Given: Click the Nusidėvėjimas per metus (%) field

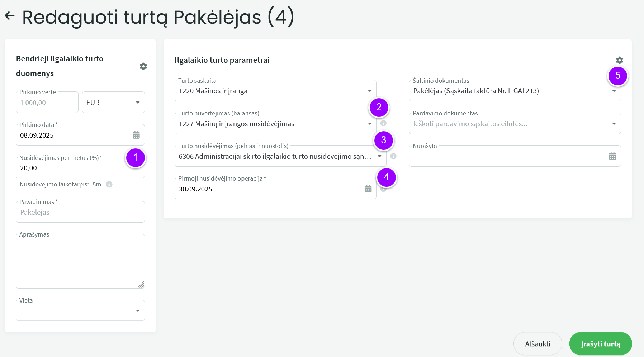Looking at the screenshot, I should (68, 168).
